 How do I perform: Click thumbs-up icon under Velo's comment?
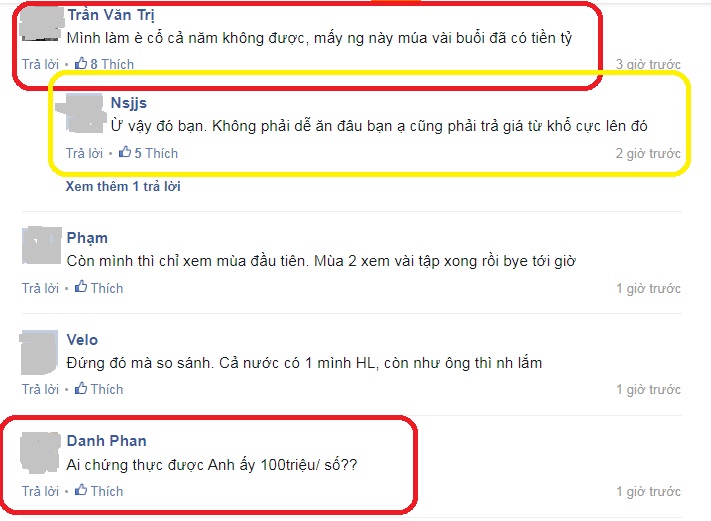point(81,388)
